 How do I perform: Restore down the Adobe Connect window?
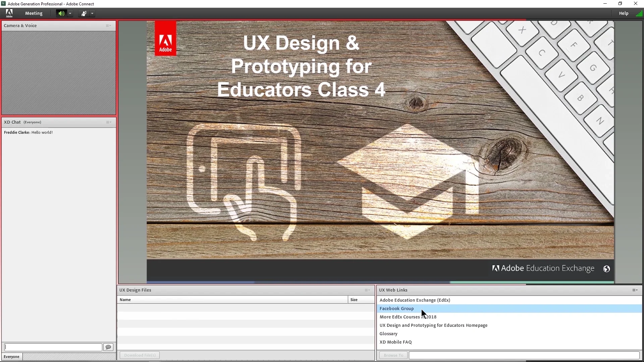click(620, 4)
